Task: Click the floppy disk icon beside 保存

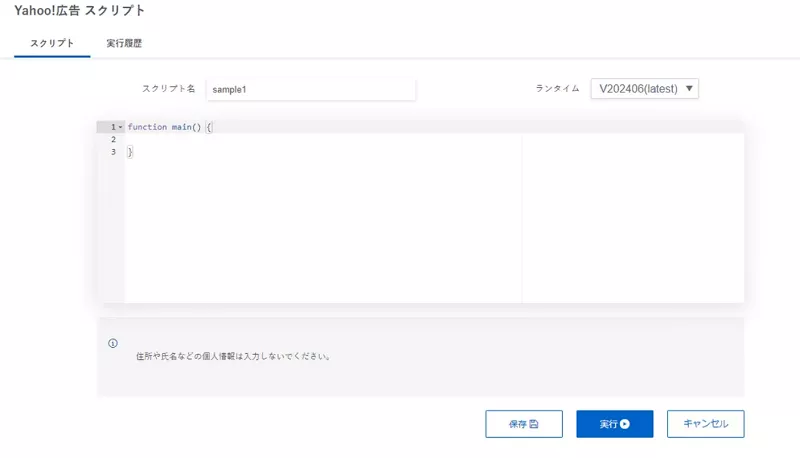Action: click(534, 424)
